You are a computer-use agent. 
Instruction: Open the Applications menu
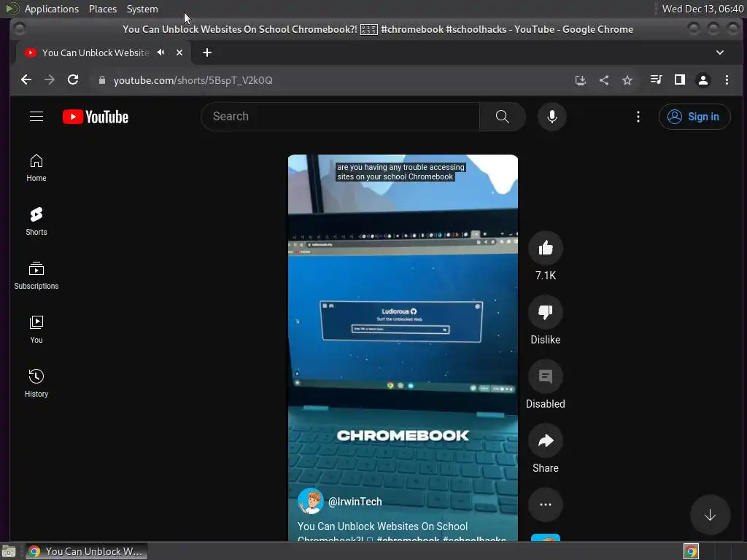click(x=52, y=9)
